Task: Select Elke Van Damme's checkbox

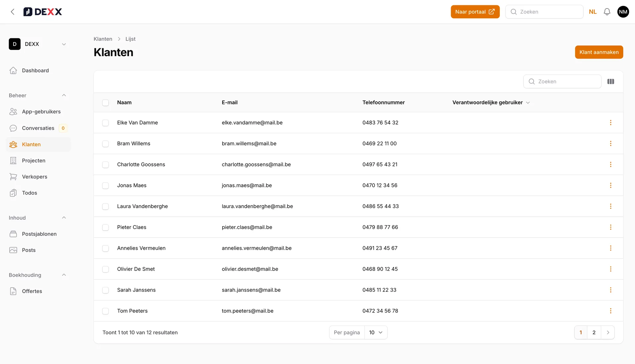Action: (x=106, y=123)
